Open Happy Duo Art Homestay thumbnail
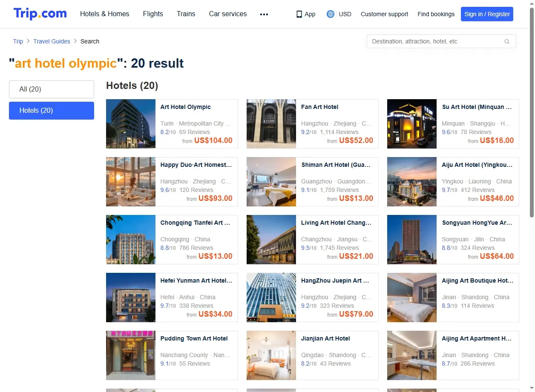Screen dimensions: 535x392 point(131,182)
